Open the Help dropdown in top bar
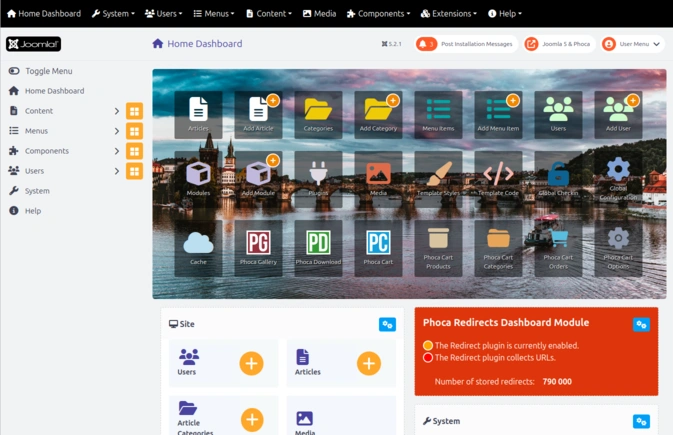 [x=505, y=14]
